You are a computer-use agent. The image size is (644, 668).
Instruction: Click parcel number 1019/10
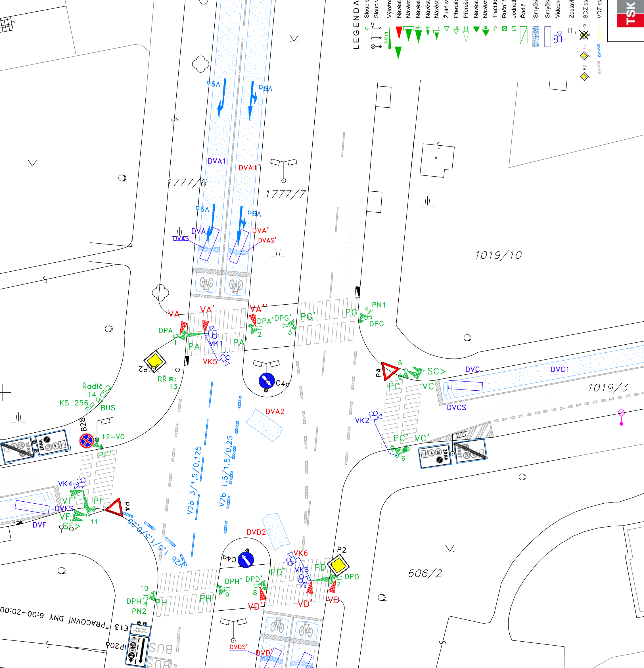tap(498, 255)
